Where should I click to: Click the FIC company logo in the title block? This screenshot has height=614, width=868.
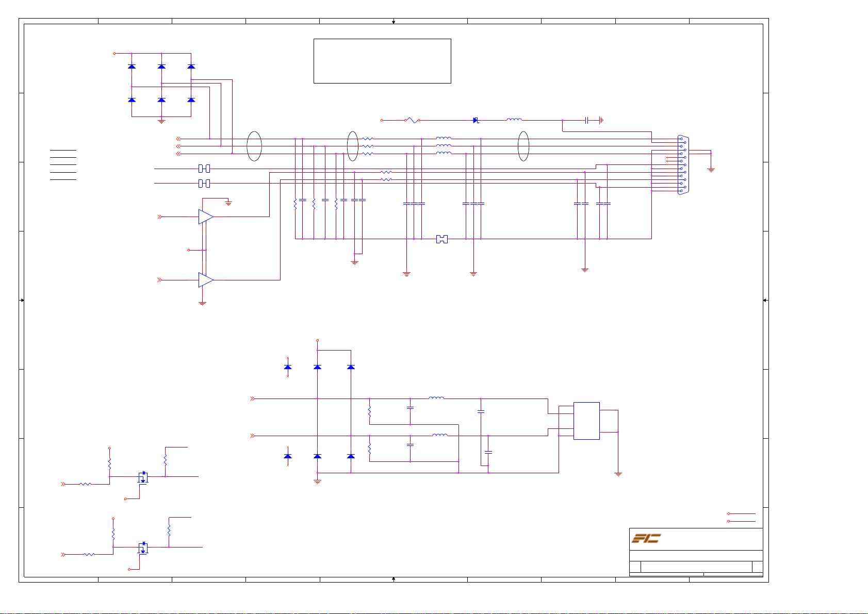[x=646, y=538]
